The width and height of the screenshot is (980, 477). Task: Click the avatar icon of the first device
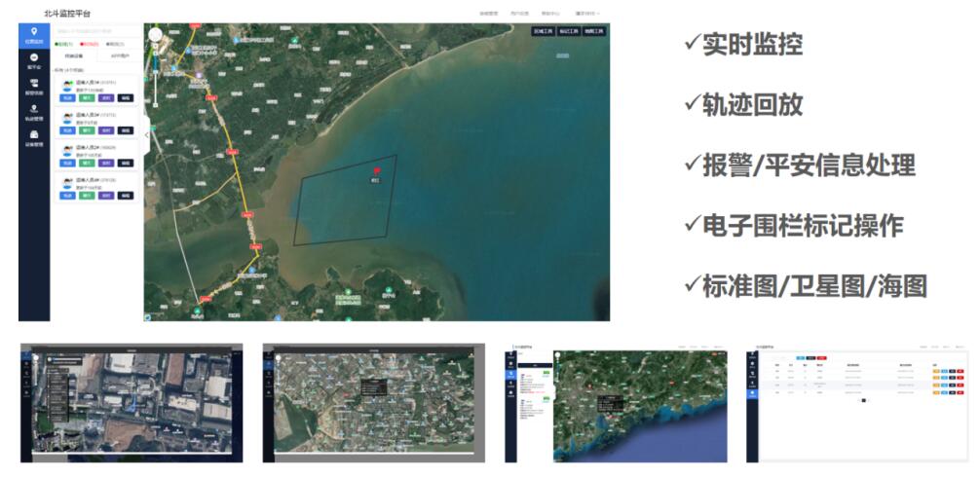pyautogui.click(x=67, y=86)
